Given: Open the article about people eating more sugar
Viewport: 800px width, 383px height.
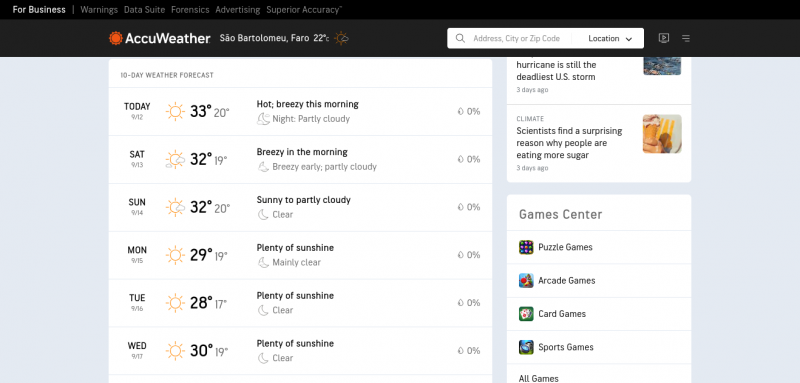Looking at the screenshot, I should [x=569, y=143].
